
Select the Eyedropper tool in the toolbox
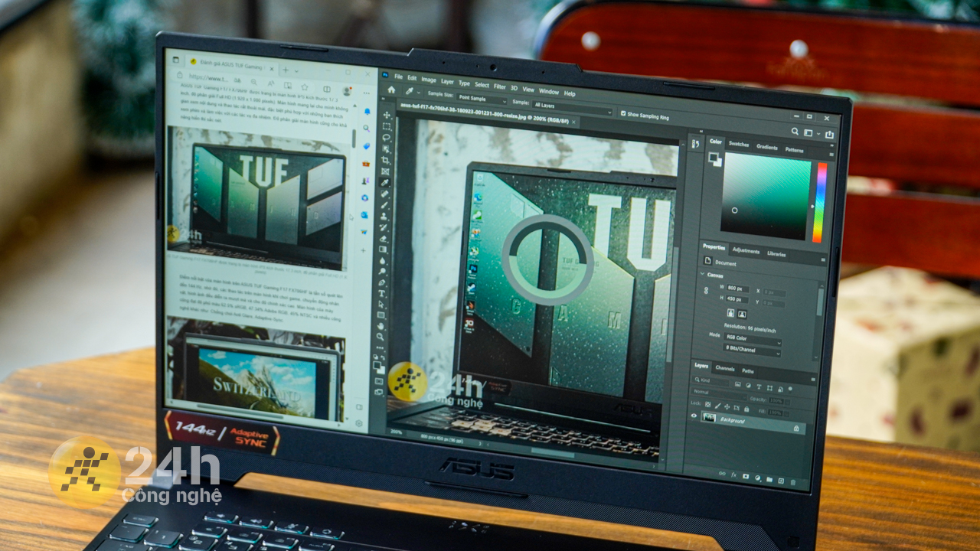(385, 182)
